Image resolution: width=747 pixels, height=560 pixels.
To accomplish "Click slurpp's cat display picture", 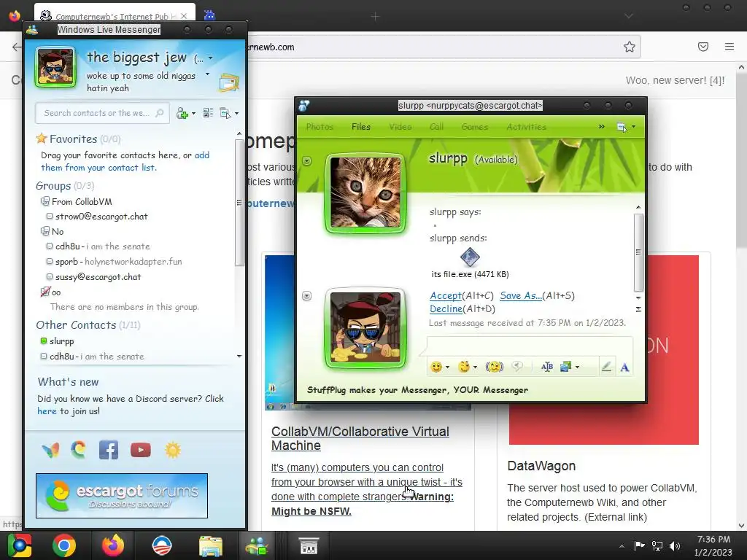I will click(x=365, y=192).
